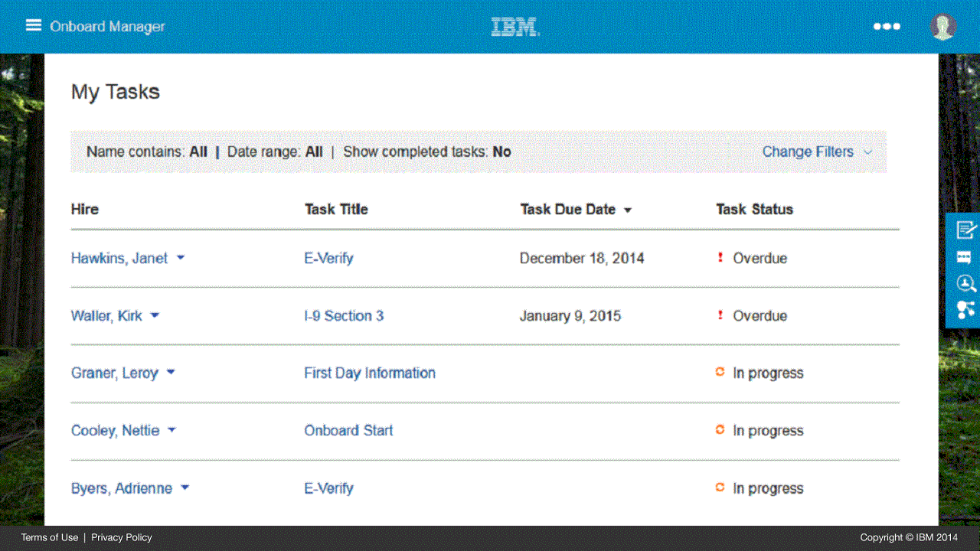The height and width of the screenshot is (551, 980).
Task: Open the chat message icon in side panel
Action: click(x=965, y=257)
